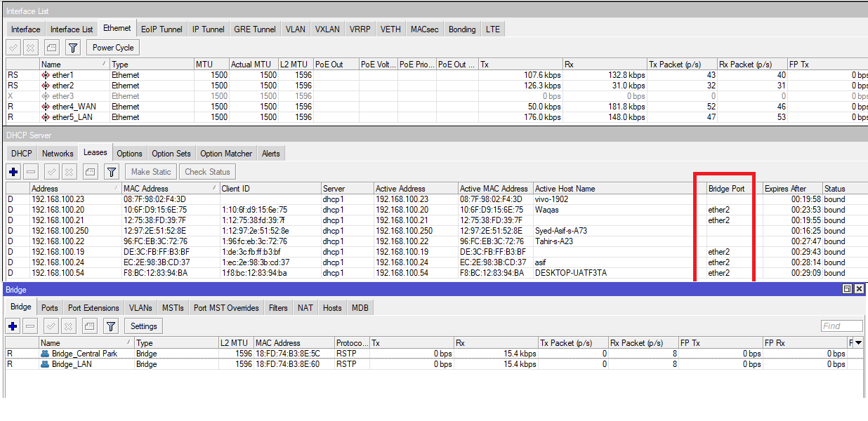Click the ether2 interface icon

coord(46,86)
